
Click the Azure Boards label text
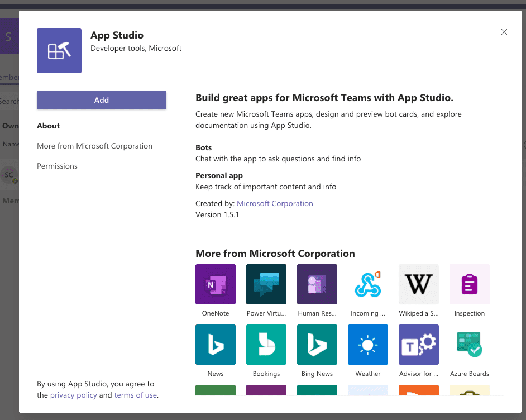pyautogui.click(x=470, y=374)
